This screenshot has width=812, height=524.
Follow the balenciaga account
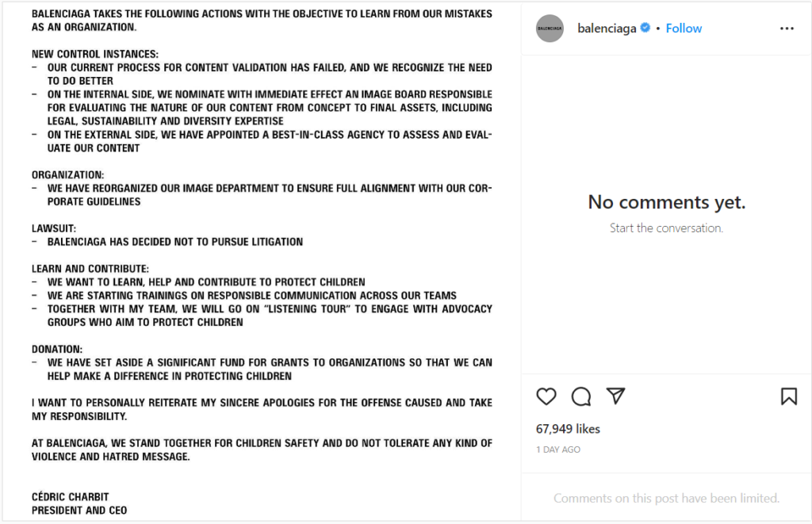[684, 29]
